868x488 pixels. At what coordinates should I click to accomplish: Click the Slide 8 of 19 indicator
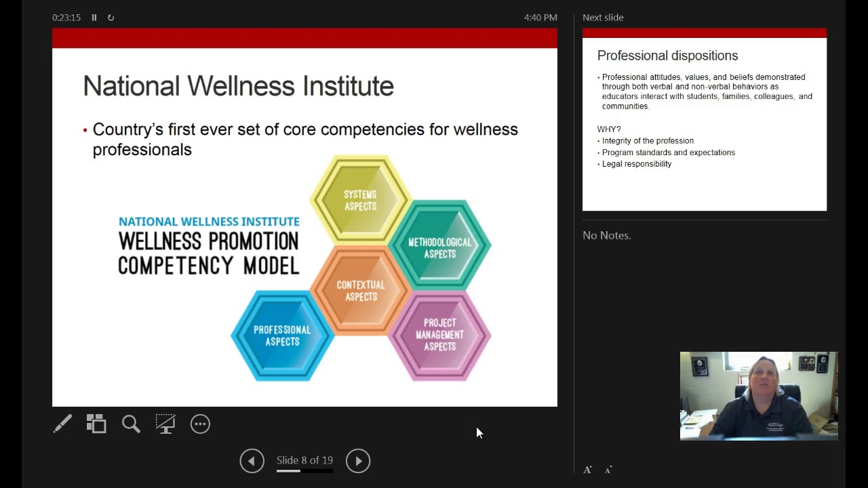point(304,460)
